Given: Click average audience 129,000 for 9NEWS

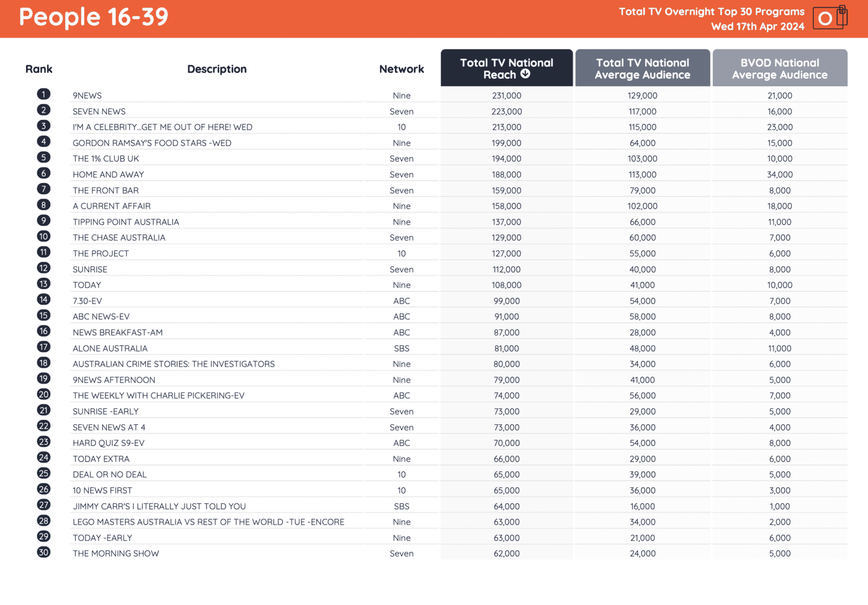Looking at the screenshot, I should click(642, 95).
